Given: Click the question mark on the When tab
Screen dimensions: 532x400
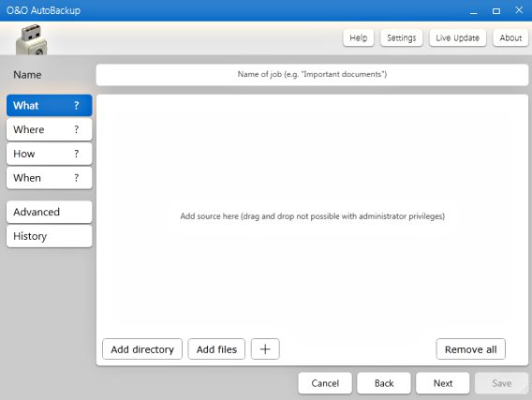Looking at the screenshot, I should click(x=77, y=178).
